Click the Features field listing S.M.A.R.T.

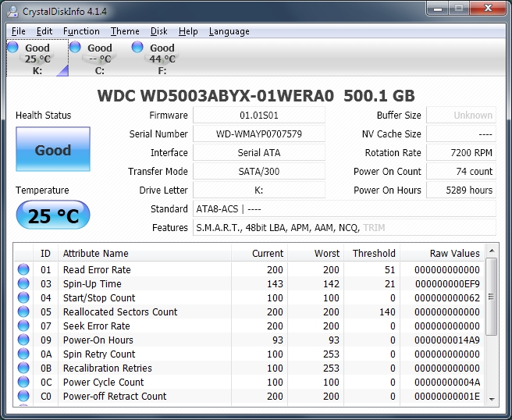coord(344,227)
